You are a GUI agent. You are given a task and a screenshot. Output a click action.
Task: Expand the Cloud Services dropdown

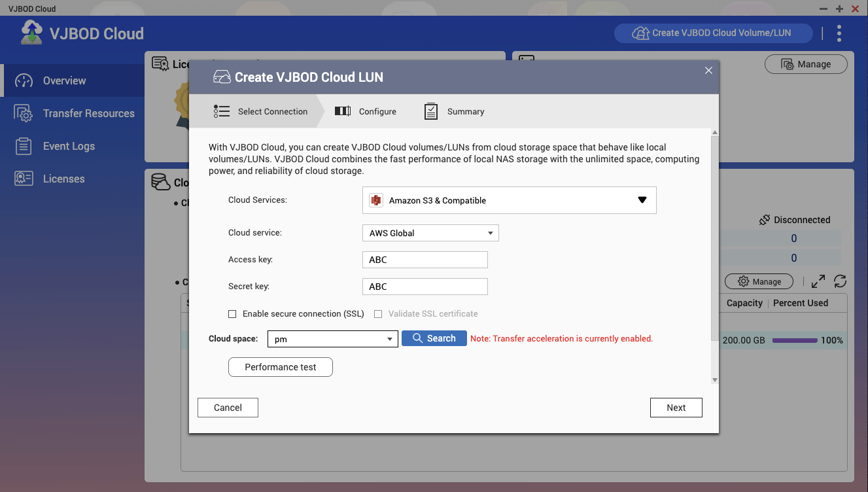642,200
